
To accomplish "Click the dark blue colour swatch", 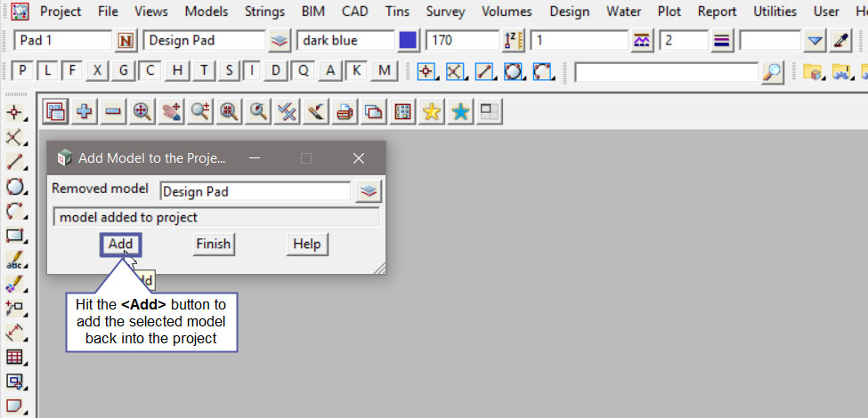I will tap(408, 41).
